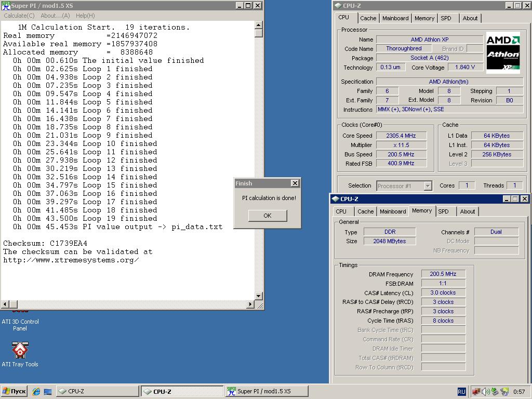Click the Show Desktop quick launch icon

coord(47,392)
